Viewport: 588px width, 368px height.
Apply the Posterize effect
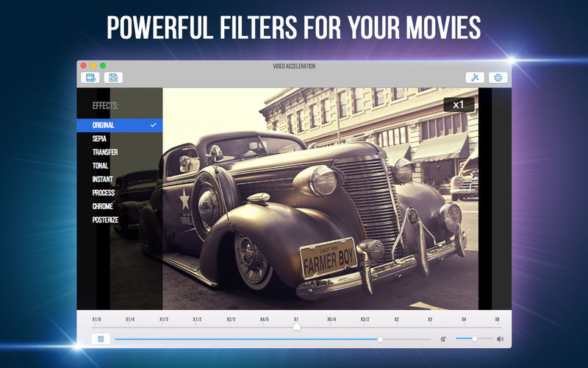(105, 219)
